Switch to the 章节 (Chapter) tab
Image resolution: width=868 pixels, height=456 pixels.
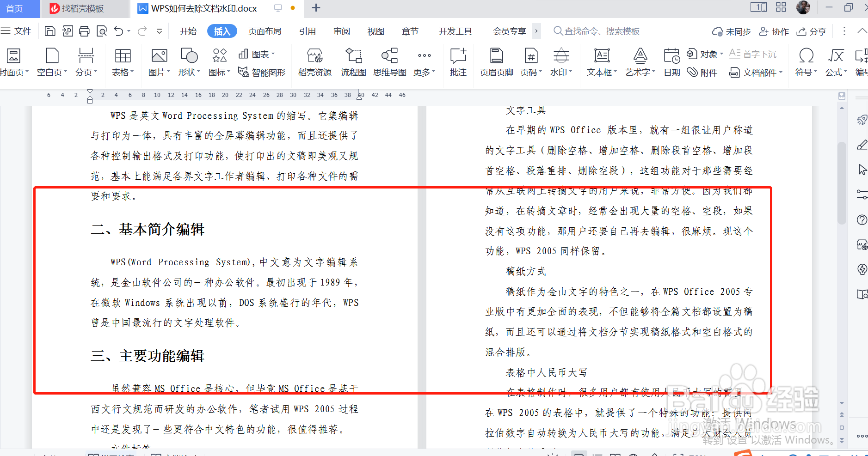[410, 31]
